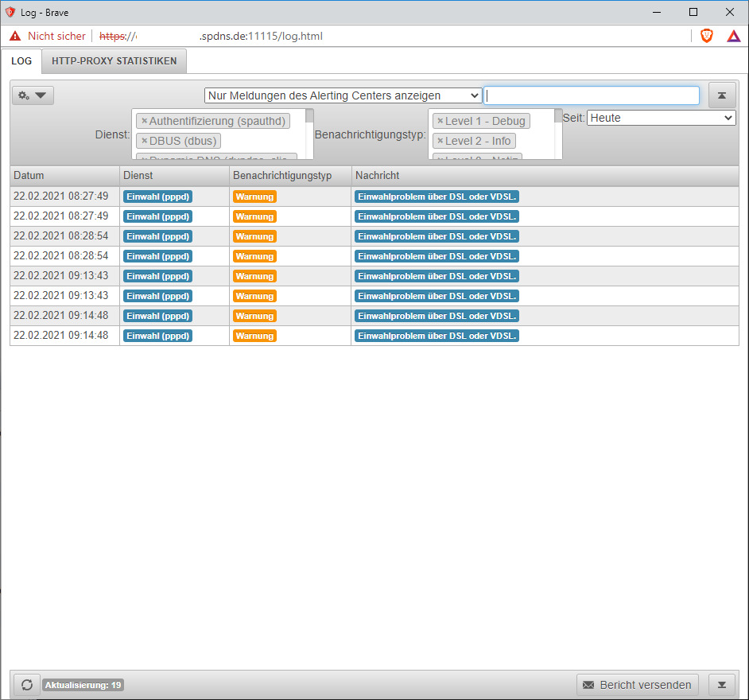The height and width of the screenshot is (700, 749).
Task: Open the Seit time range dropdown
Action: (x=661, y=118)
